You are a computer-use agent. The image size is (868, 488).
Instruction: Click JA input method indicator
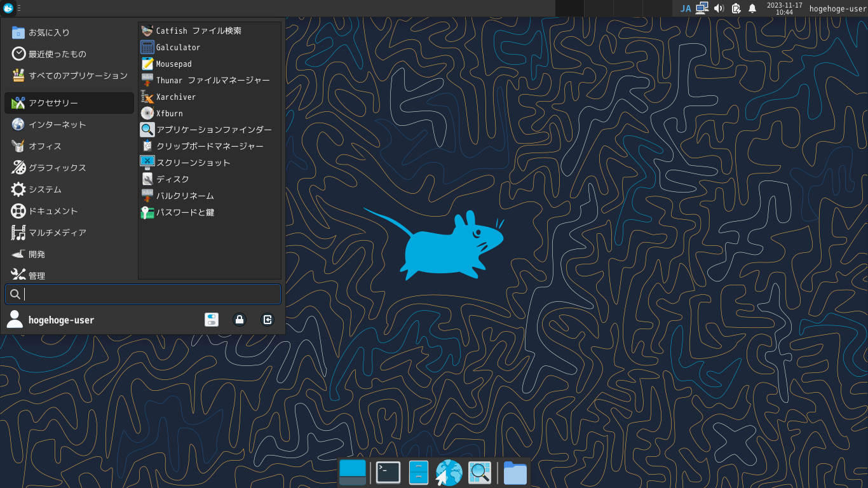point(686,8)
